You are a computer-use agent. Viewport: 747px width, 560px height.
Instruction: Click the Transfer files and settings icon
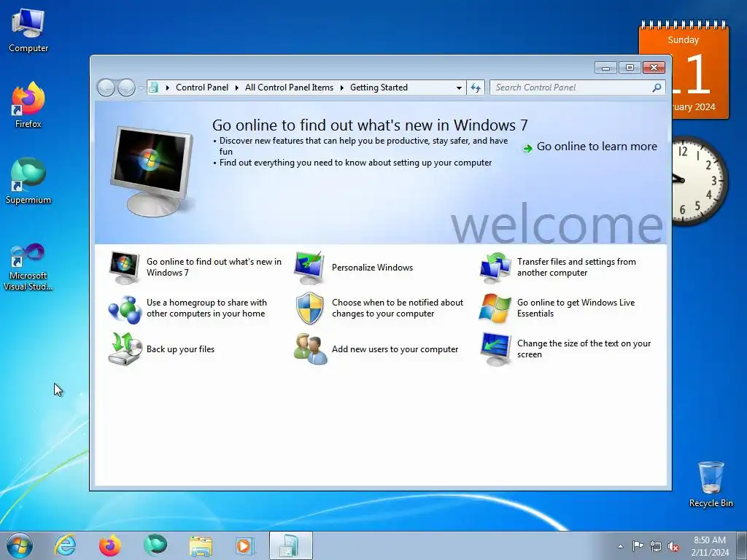point(495,268)
